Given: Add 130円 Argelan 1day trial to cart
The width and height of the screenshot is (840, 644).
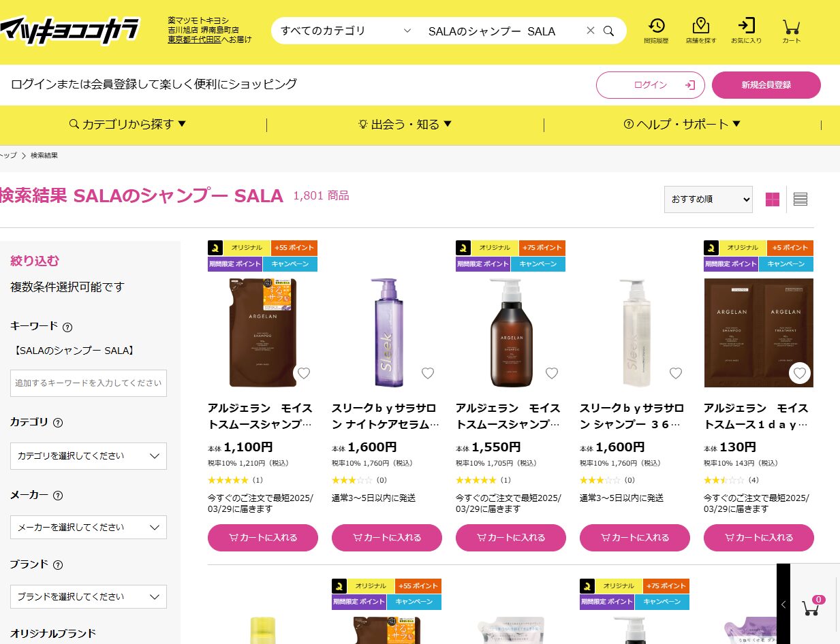Looking at the screenshot, I should [x=759, y=538].
